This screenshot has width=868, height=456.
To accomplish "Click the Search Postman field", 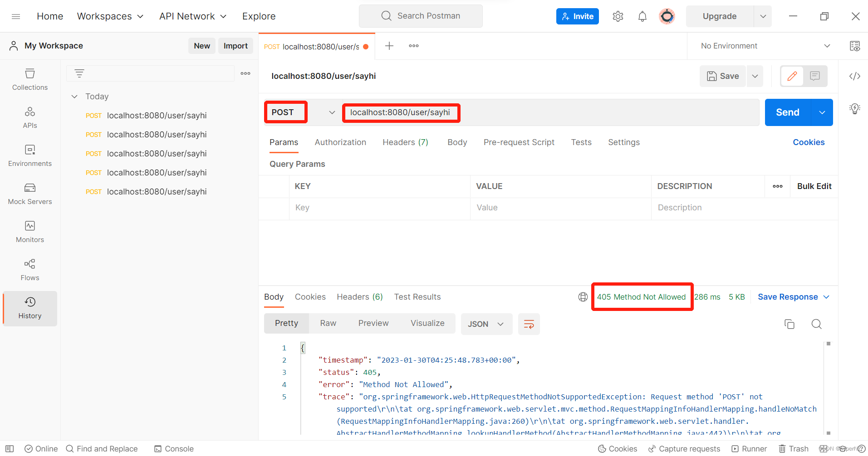I will coord(421,16).
